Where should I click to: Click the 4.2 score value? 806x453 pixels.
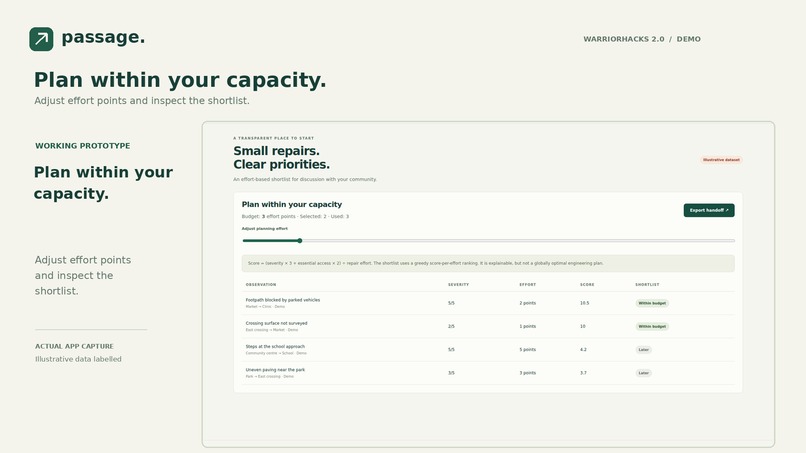pyautogui.click(x=583, y=350)
